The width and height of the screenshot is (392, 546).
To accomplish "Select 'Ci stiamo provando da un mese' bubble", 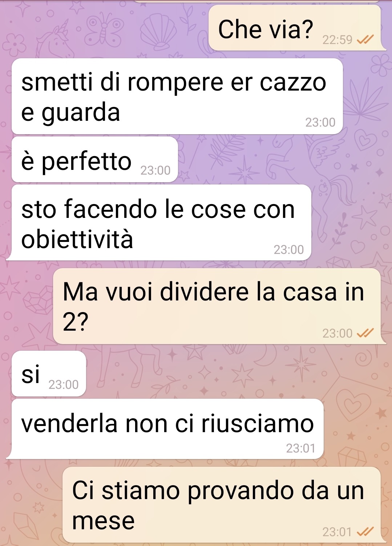I will pyautogui.click(x=222, y=505).
